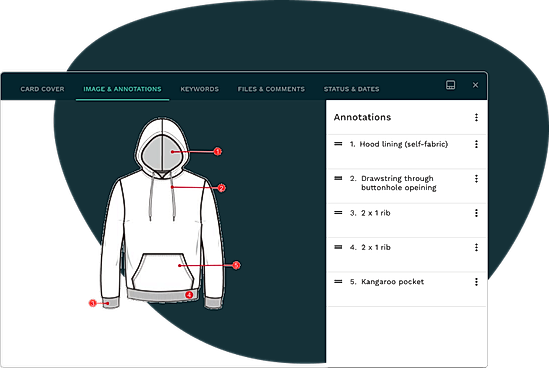This screenshot has width=549, height=368.
Task: Click the Annotations panel heading
Action: click(x=362, y=117)
